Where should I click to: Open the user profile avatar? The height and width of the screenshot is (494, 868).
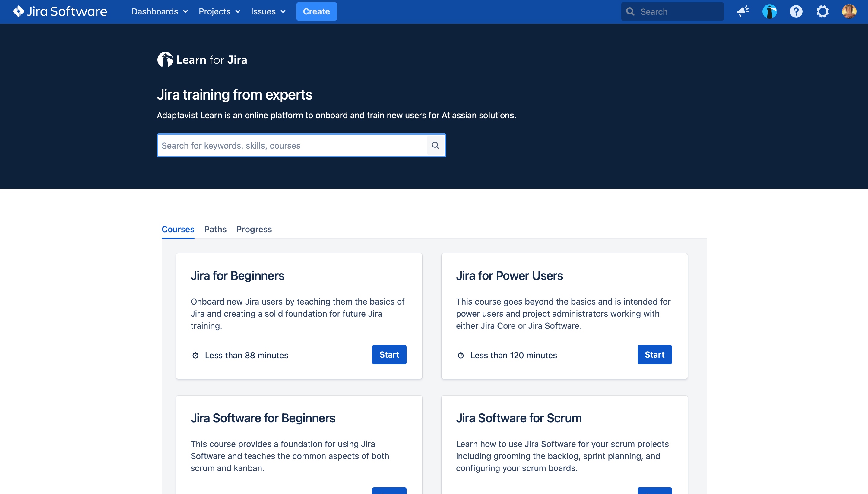[849, 11]
